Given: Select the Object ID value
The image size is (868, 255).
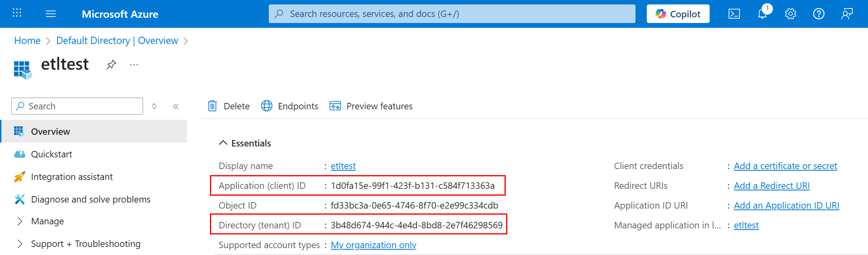Looking at the screenshot, I should [415, 205].
